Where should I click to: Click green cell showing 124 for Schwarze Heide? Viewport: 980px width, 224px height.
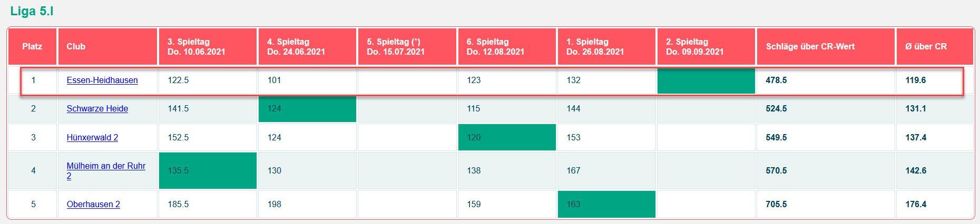point(307,109)
